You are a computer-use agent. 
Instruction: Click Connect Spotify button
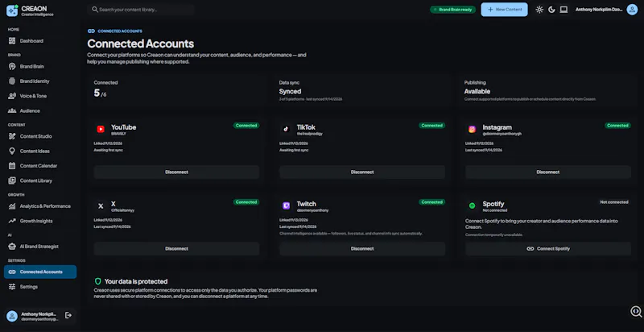coord(548,248)
